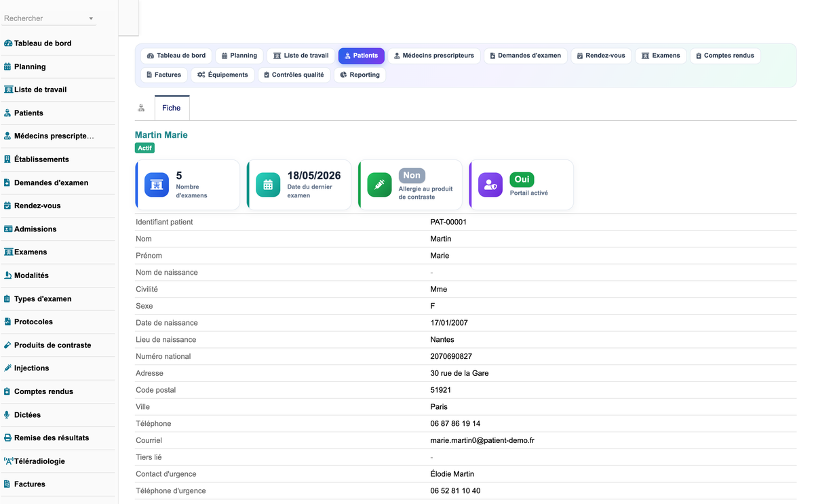Click the Non allergy badge
The height and width of the screenshot is (504, 814).
(412, 175)
